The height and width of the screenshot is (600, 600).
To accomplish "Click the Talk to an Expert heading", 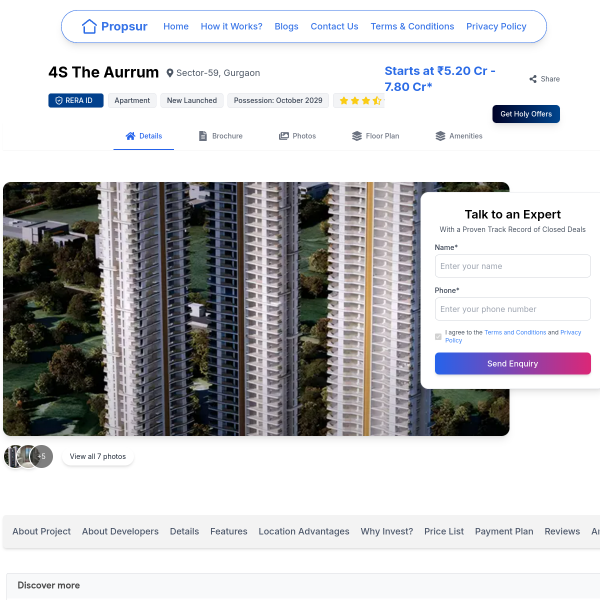I will 513,214.
